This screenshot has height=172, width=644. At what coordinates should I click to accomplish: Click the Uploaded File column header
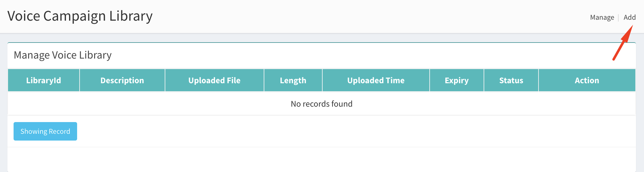pos(214,80)
